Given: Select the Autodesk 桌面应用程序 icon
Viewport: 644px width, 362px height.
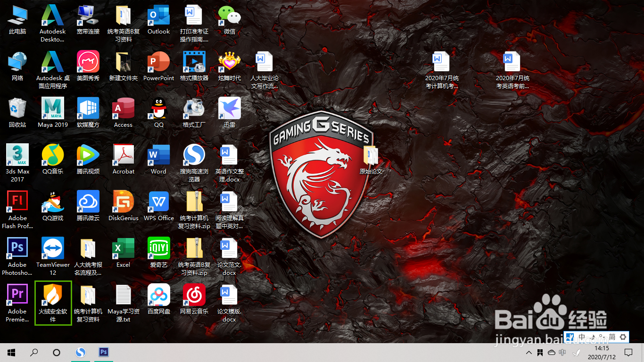Looking at the screenshot, I should pos(53,70).
